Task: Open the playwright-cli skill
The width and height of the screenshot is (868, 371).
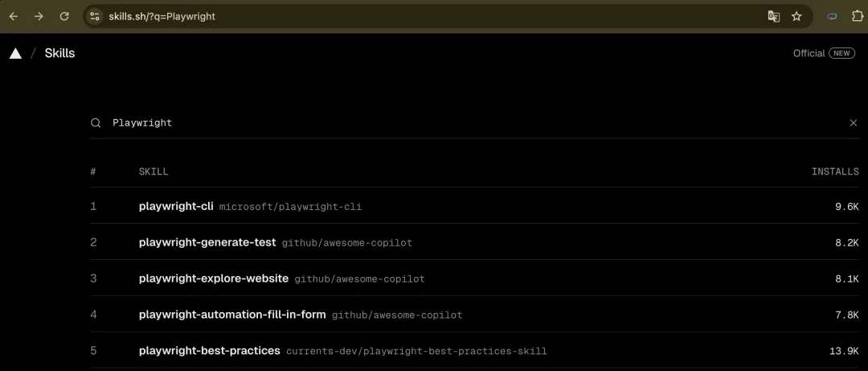Action: point(176,206)
